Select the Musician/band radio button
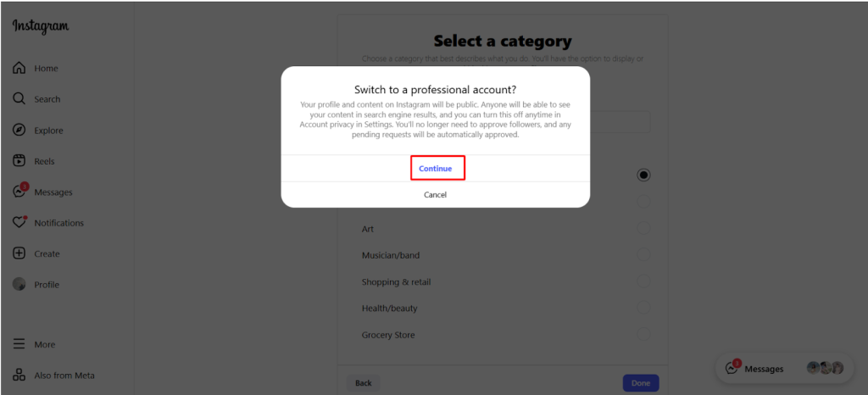Image resolution: width=868 pixels, height=395 pixels. click(643, 254)
